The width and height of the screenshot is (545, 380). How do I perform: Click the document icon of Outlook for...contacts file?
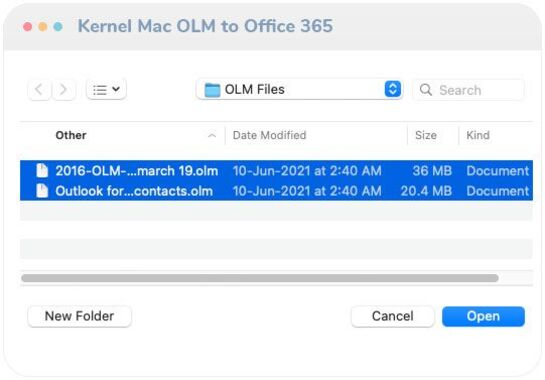(x=42, y=191)
